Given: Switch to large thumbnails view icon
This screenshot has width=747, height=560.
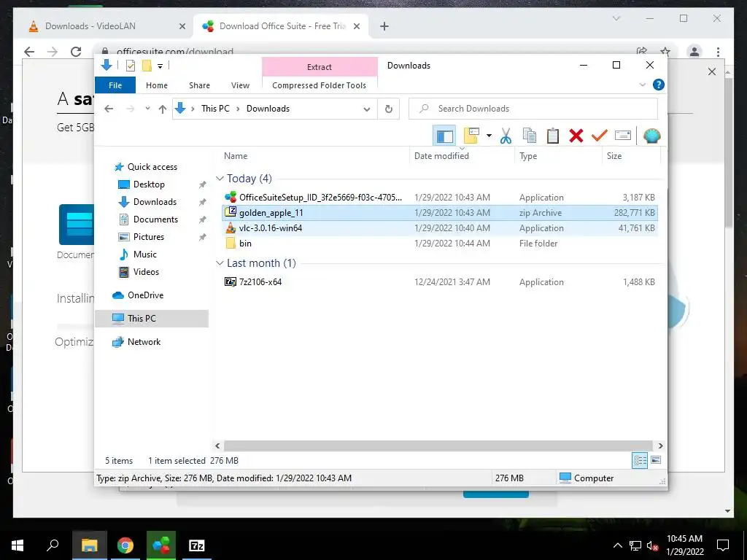Looking at the screenshot, I should point(656,460).
